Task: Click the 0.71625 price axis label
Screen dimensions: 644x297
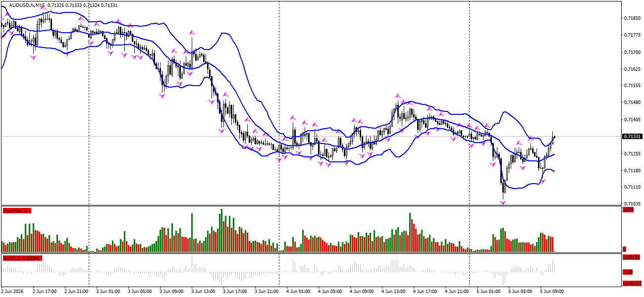Action: point(632,69)
